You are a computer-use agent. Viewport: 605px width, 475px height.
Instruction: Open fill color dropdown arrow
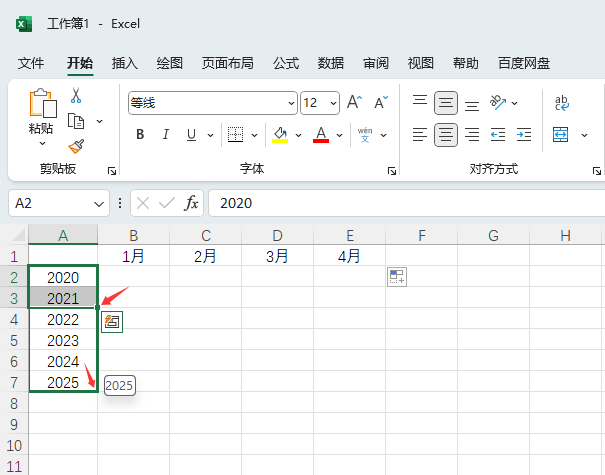pos(298,135)
